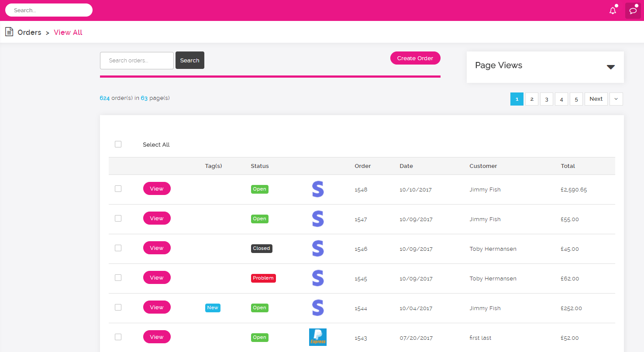The height and width of the screenshot is (352, 644).
Task: Focus the Search orders input field
Action: [x=137, y=60]
